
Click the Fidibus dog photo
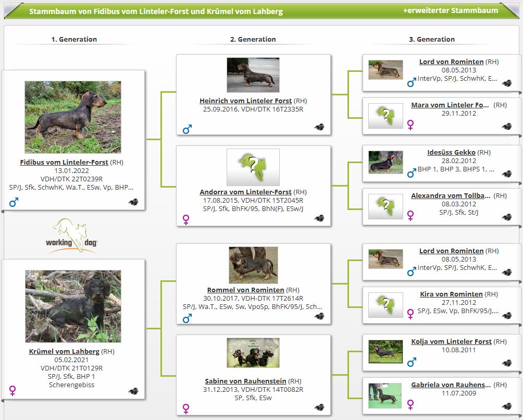point(73,117)
